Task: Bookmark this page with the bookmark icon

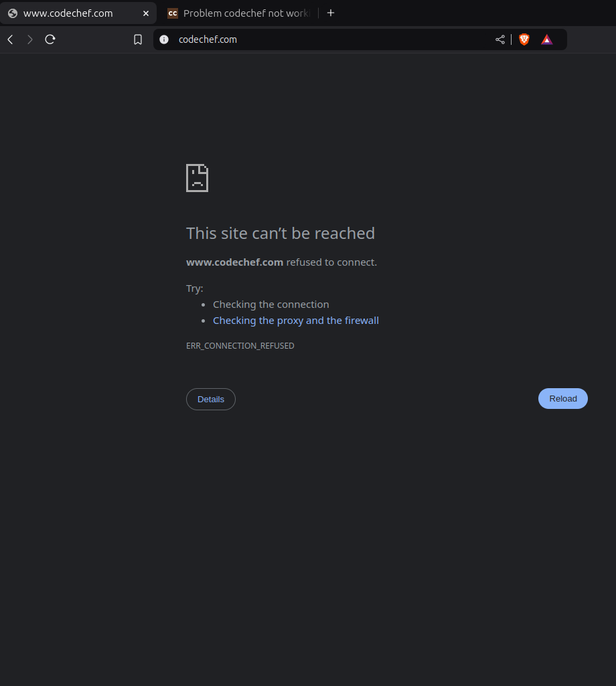Action: [138, 39]
